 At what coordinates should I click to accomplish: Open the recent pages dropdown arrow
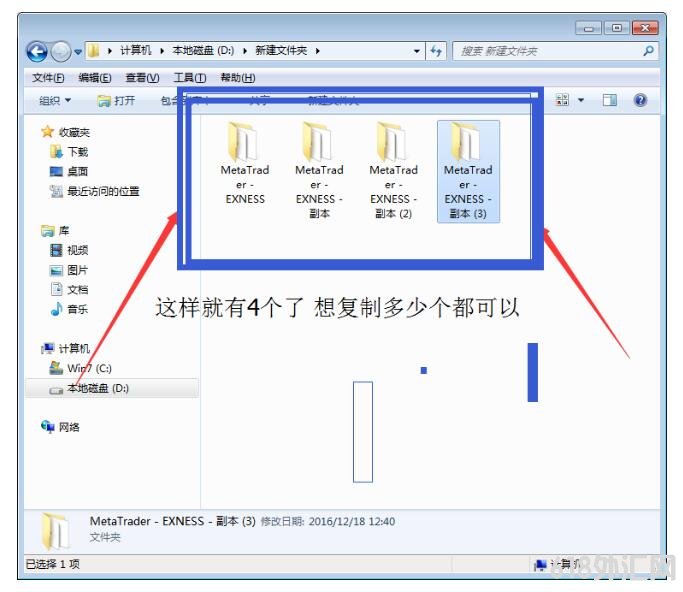(78, 52)
